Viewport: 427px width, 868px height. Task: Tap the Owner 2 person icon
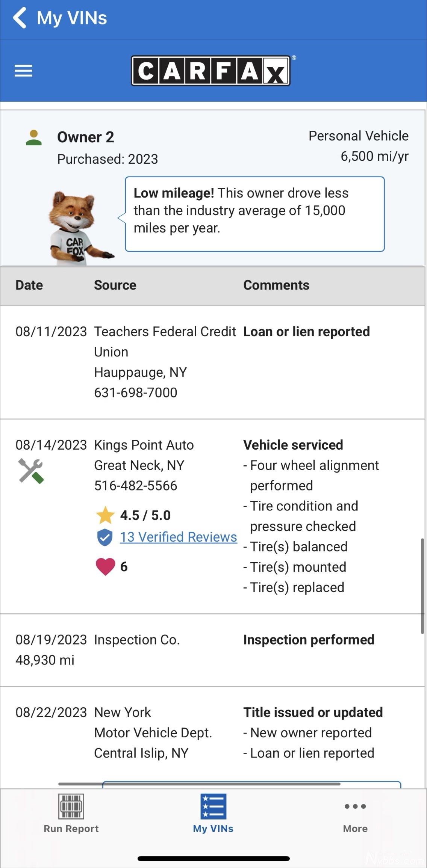pyautogui.click(x=33, y=138)
